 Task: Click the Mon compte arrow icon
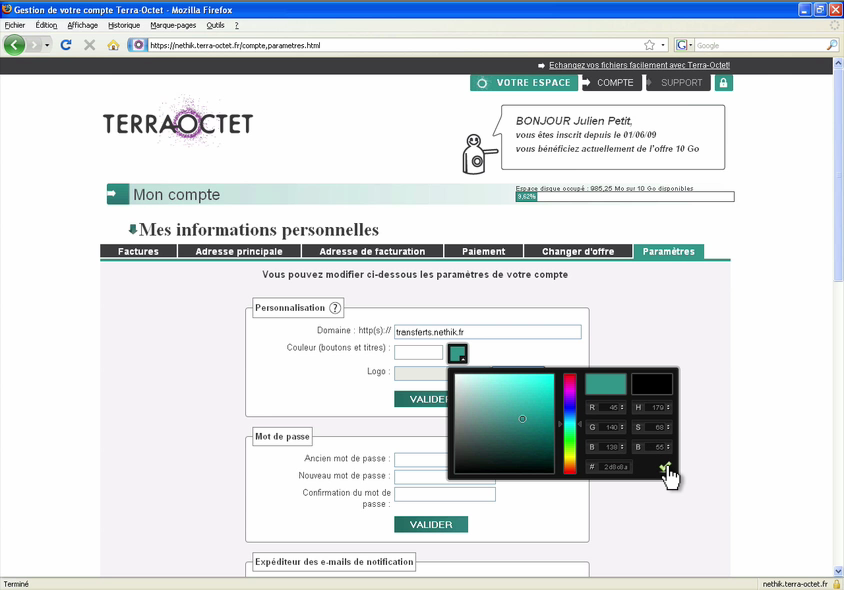[117, 194]
